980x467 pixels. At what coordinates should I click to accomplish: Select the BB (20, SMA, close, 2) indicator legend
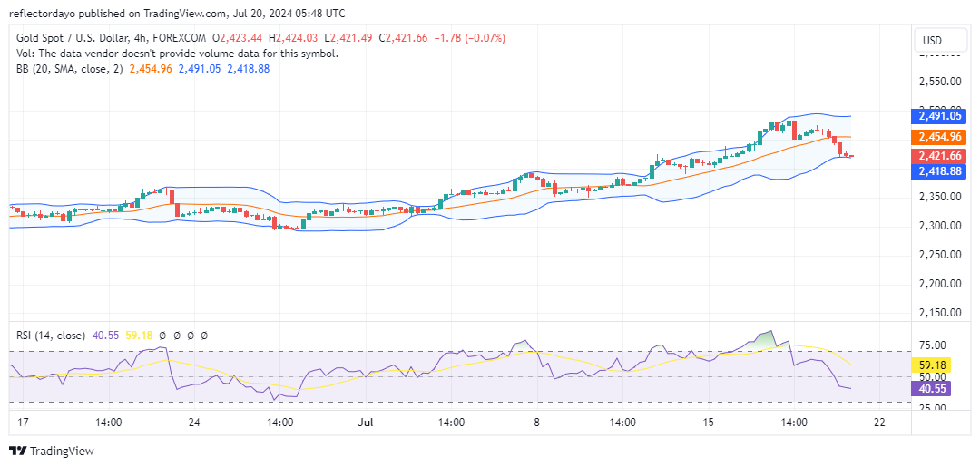pos(70,69)
